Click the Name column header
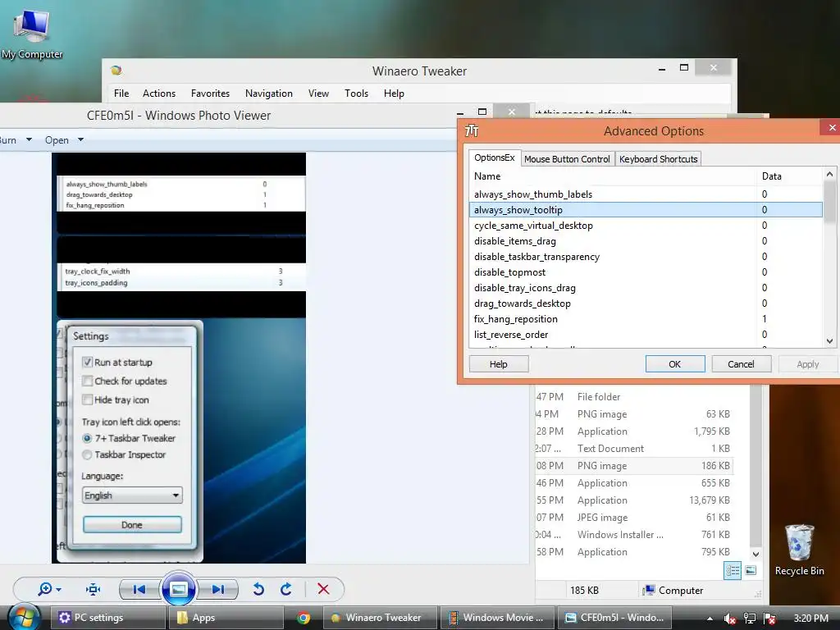Screen dimensions: 840x630 [x=613, y=176]
